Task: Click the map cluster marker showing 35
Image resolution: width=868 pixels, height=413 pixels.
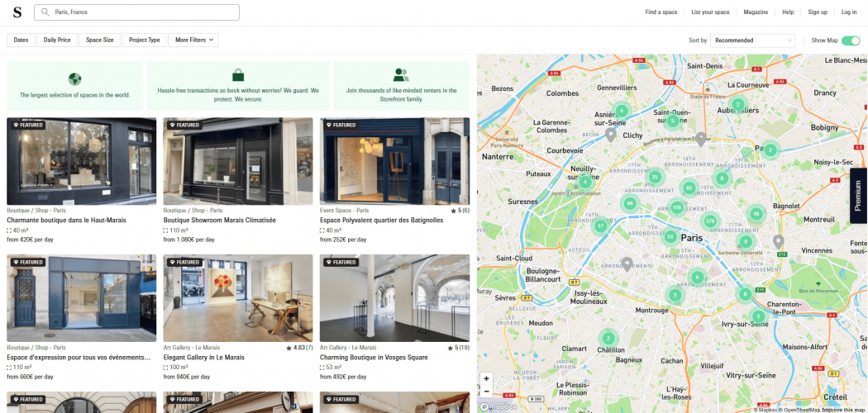Action: click(655, 177)
